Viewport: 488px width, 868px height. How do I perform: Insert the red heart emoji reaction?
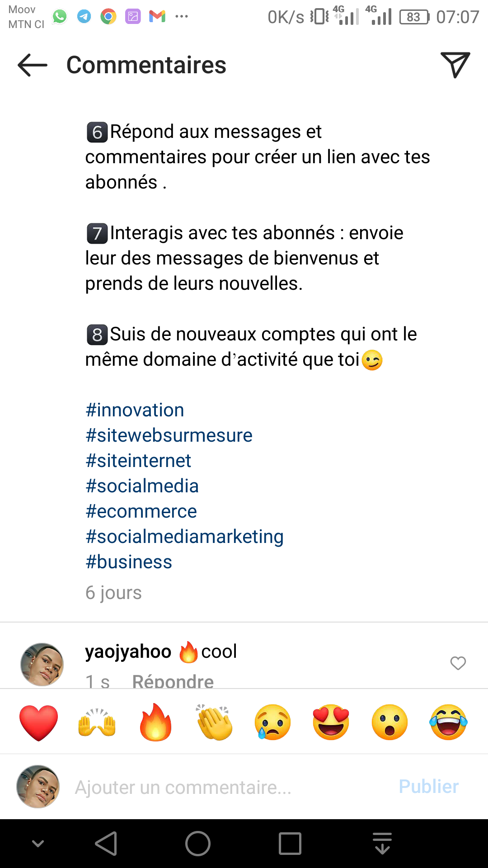tap(39, 722)
